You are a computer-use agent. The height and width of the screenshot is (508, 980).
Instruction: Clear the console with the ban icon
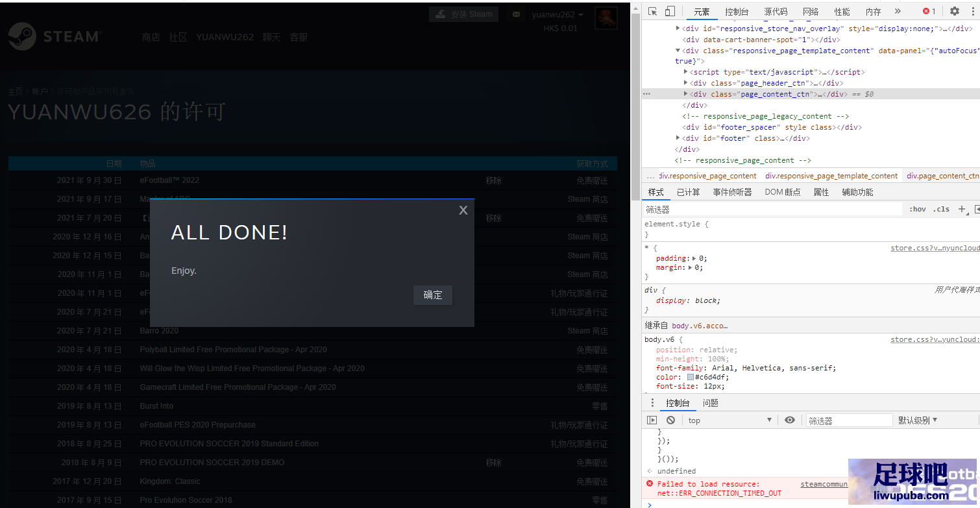[x=670, y=420]
